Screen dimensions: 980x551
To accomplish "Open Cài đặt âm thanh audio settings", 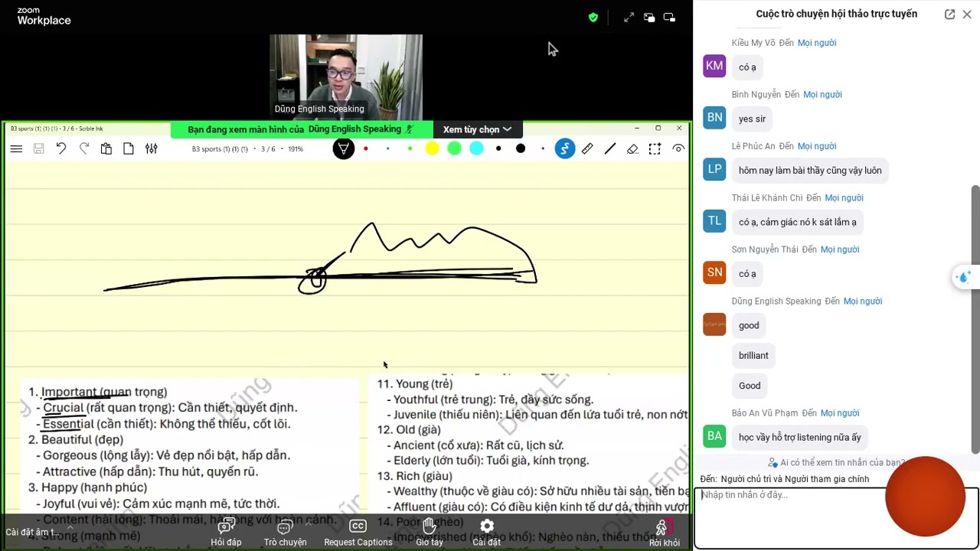I will click(x=31, y=532).
